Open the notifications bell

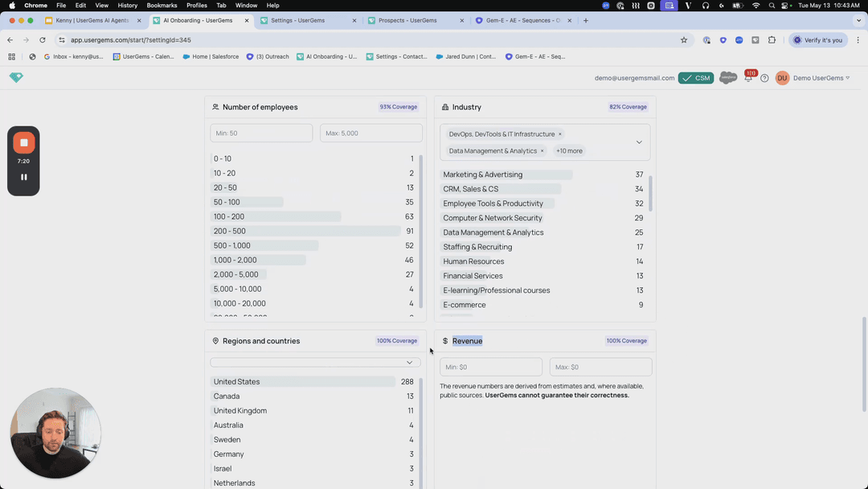[x=748, y=78]
